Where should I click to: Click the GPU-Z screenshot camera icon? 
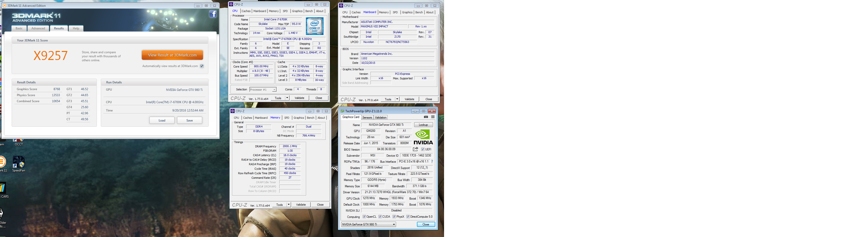tap(426, 117)
